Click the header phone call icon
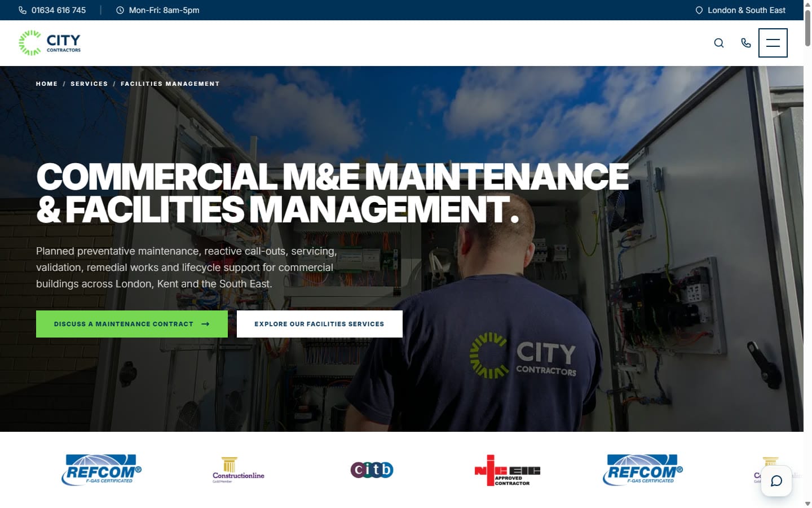The width and height of the screenshot is (812, 508). [x=746, y=43]
